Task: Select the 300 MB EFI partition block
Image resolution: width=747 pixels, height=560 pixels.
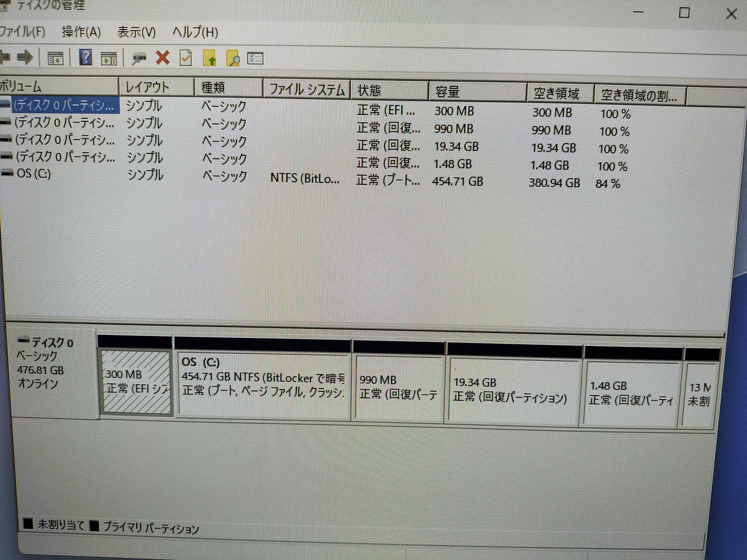Action: pyautogui.click(x=137, y=382)
